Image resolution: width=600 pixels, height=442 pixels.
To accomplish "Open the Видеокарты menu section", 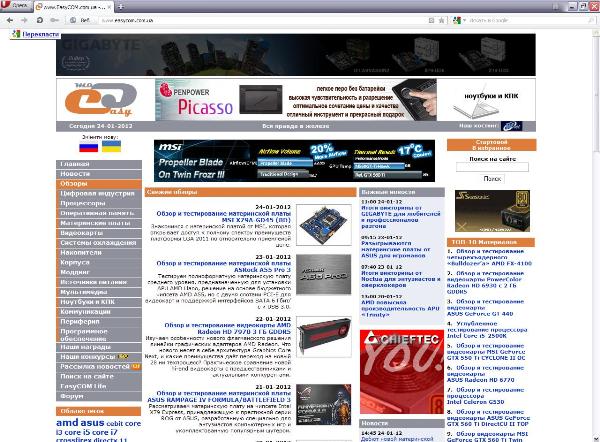I will click(99, 233).
